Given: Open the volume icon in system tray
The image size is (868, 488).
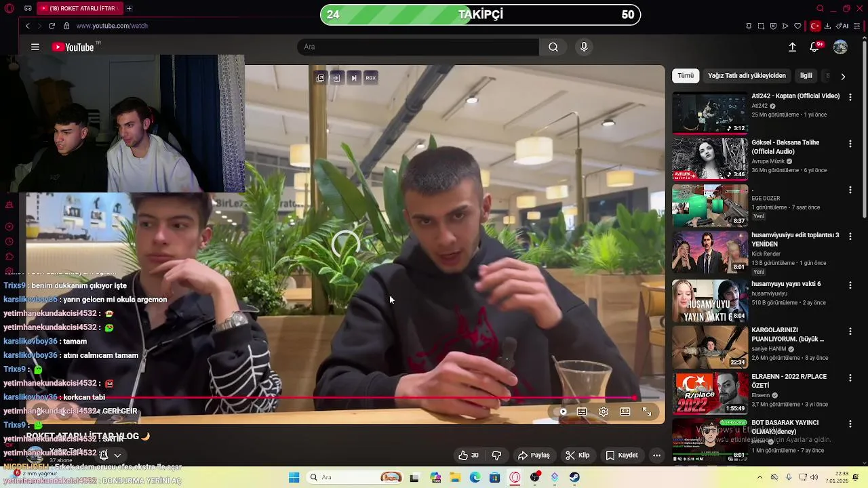Looking at the screenshot, I should (x=814, y=477).
